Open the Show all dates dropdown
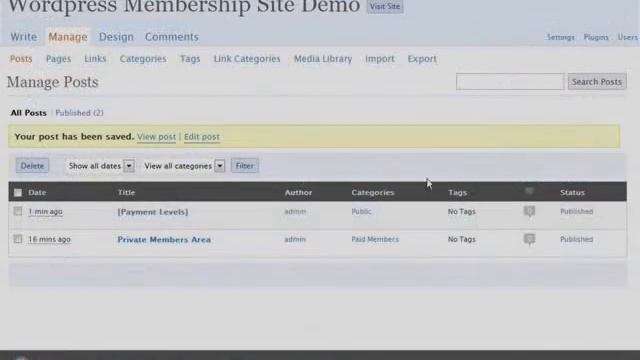 pyautogui.click(x=100, y=166)
